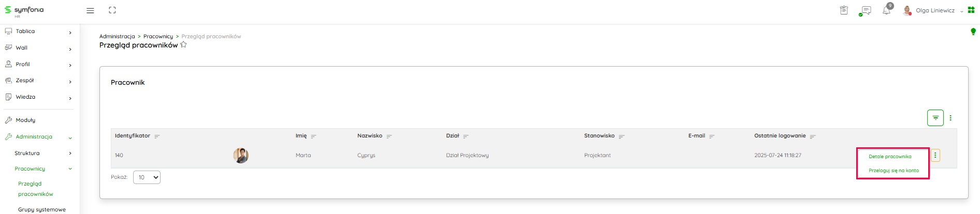
Task: Select Przeloguj się na konto option
Action: [x=893, y=171]
